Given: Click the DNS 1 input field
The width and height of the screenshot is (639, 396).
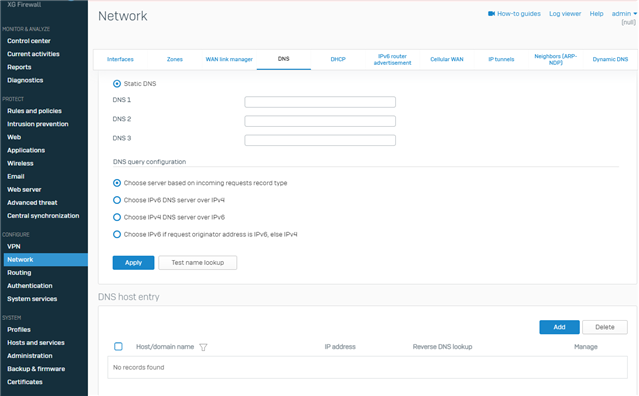Looking at the screenshot, I should 320,102.
